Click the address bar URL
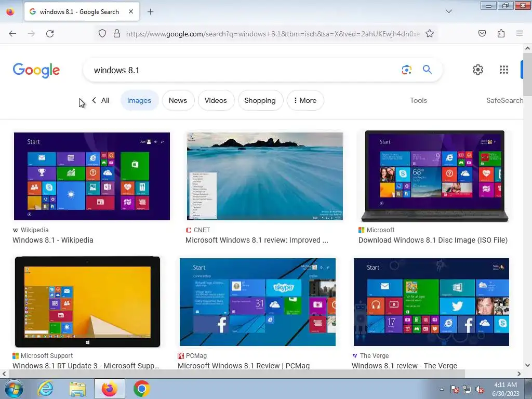Viewport: 532px width, 399px height. (x=273, y=34)
